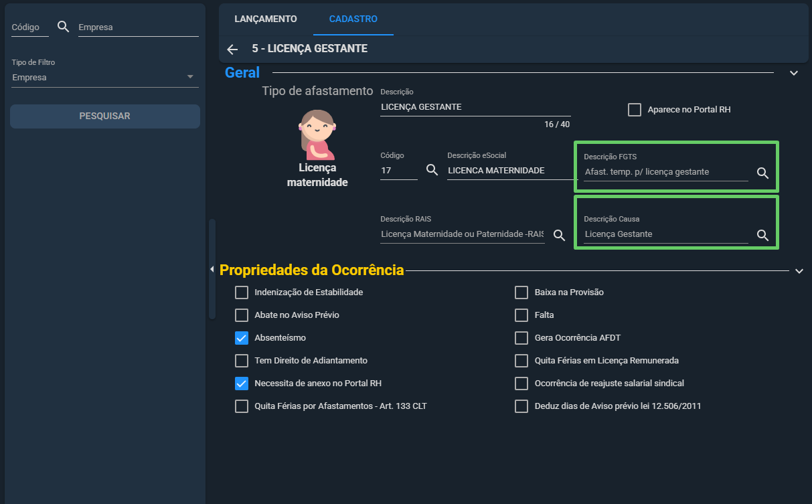Switch to the LANÇAMENTO tab
812x504 pixels.
[x=266, y=19]
